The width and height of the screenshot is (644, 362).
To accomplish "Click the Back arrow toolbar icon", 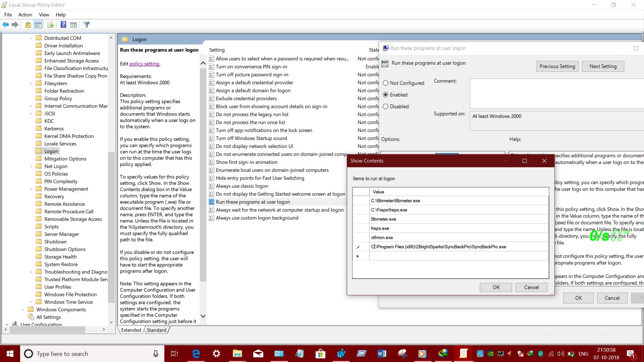I will (x=5, y=24).
